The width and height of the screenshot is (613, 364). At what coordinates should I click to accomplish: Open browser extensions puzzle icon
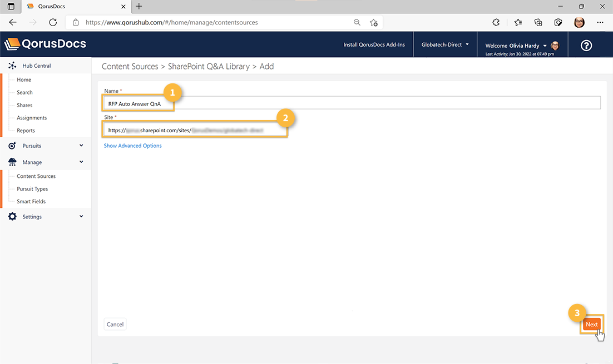coord(496,22)
